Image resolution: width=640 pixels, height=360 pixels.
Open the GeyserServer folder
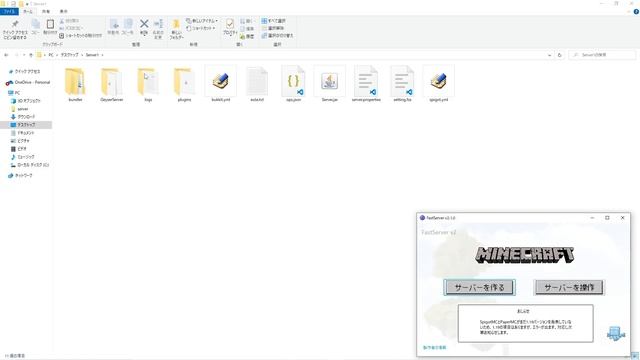pyautogui.click(x=111, y=84)
